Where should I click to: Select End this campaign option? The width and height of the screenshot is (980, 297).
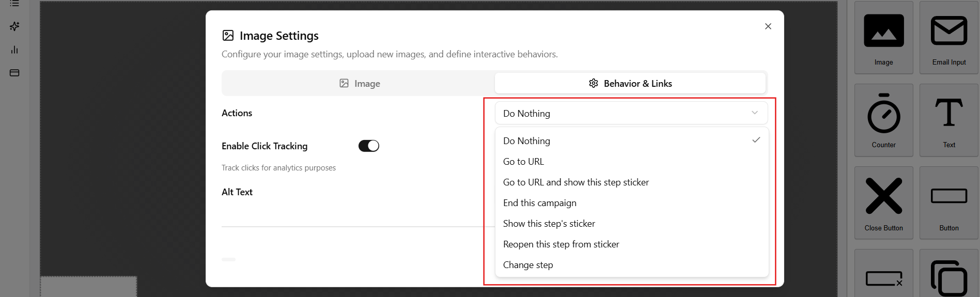click(x=631, y=203)
